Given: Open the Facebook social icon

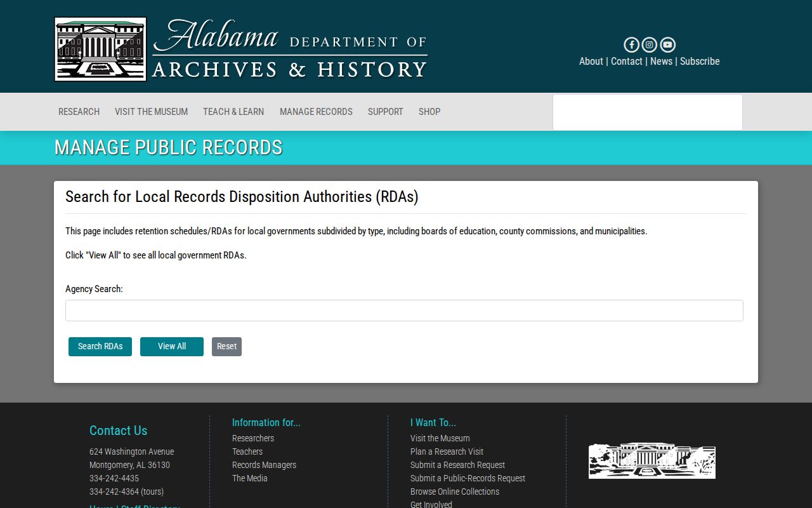Looking at the screenshot, I should (x=631, y=44).
